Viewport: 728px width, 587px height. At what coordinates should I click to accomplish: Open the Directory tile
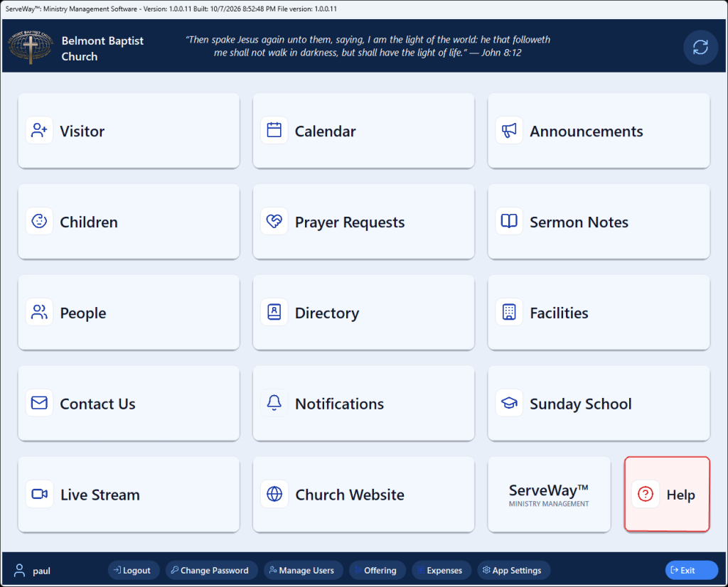[363, 312]
